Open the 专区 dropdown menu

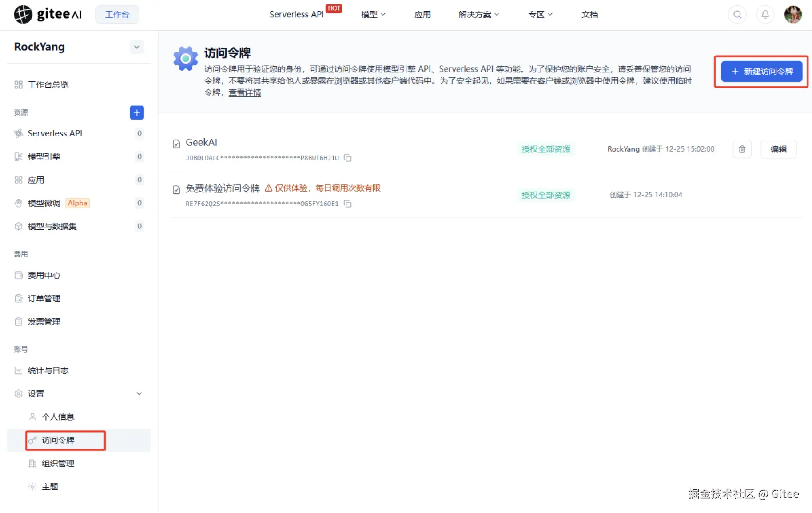tap(540, 15)
